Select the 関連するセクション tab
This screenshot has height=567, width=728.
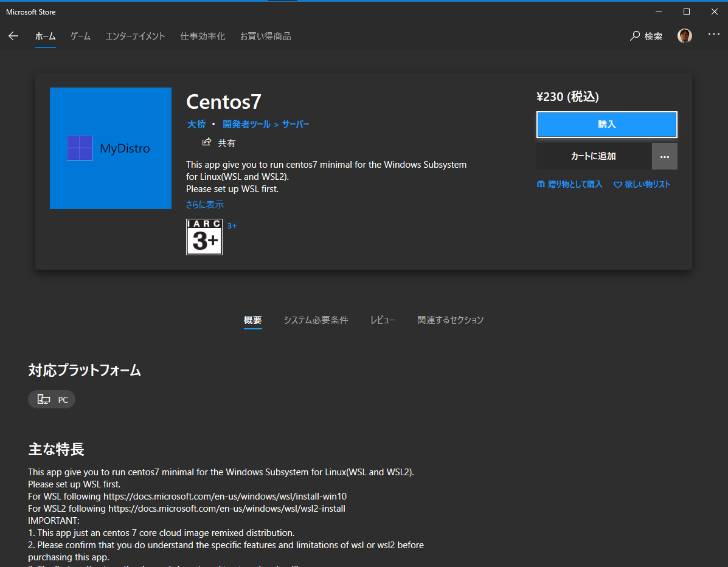(x=450, y=320)
